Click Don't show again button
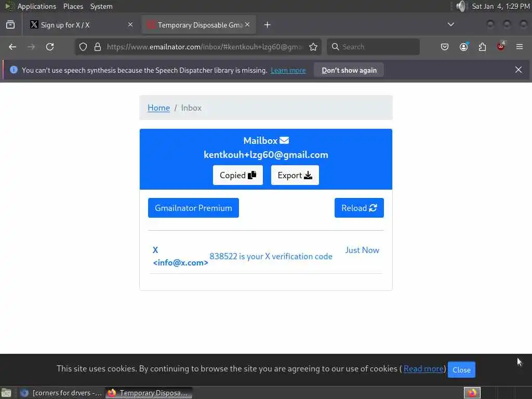This screenshot has height=399, width=532. coord(349,70)
